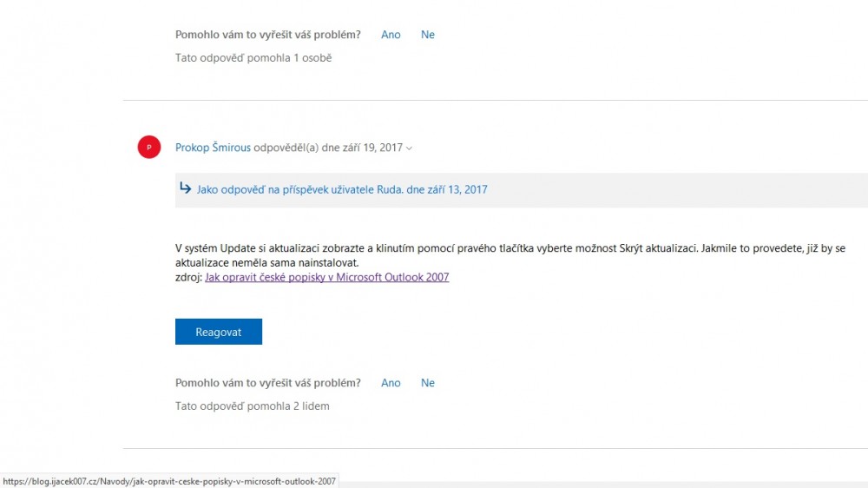Screen dimensions: 868x488
Task: Click the reply arrow icon in gray banner
Action: tap(185, 188)
